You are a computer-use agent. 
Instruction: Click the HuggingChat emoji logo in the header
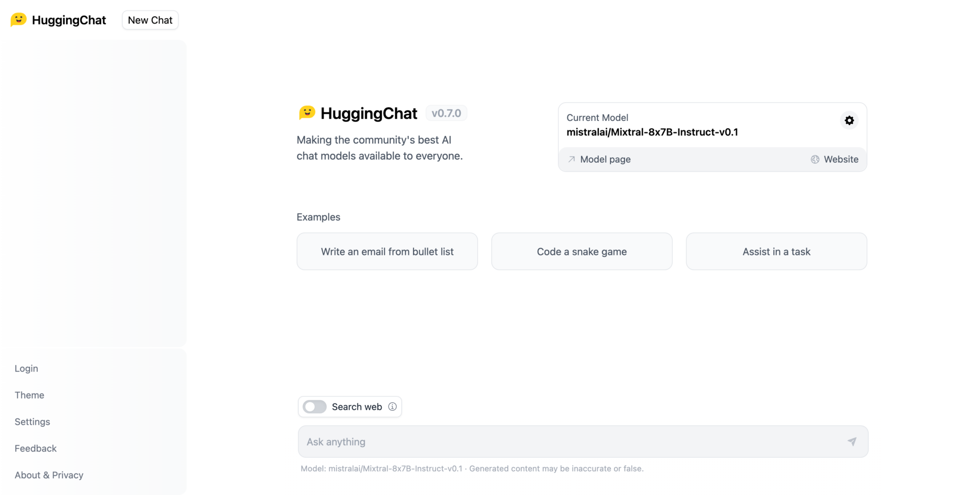tap(18, 20)
